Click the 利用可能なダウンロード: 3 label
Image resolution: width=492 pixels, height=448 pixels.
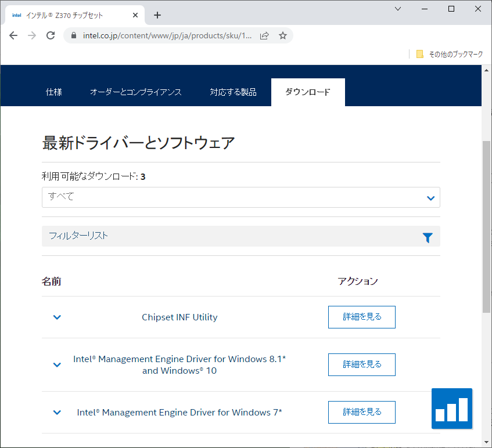tap(94, 176)
